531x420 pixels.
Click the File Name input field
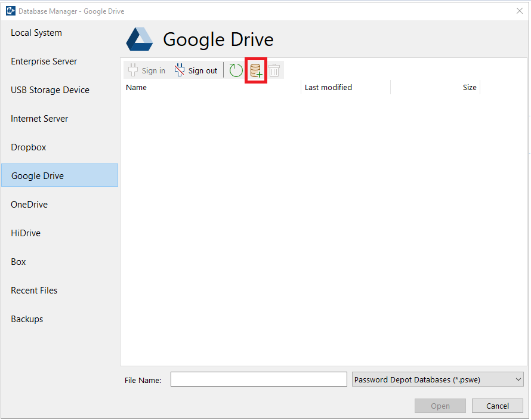click(x=259, y=379)
